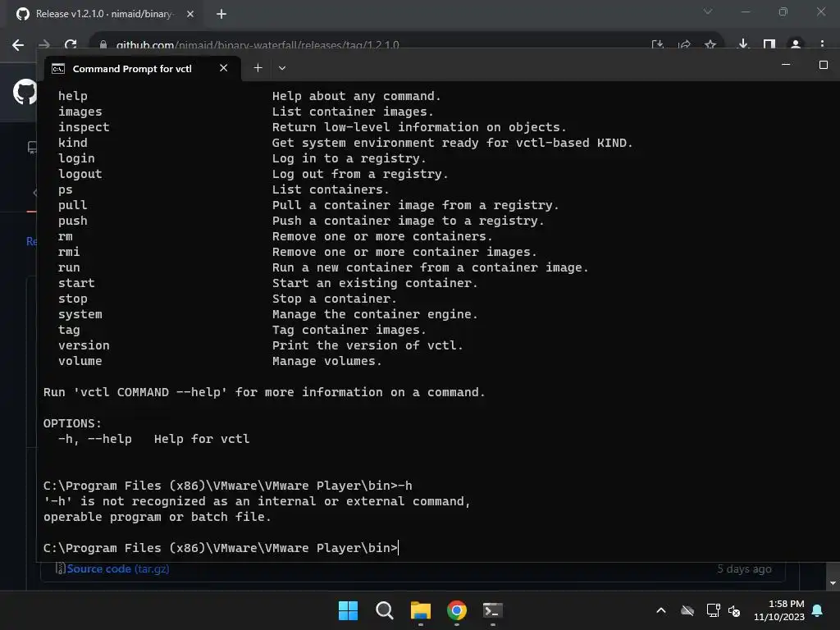
Task: Click the scrollbar down arrow on GitHub page
Action: 833,583
